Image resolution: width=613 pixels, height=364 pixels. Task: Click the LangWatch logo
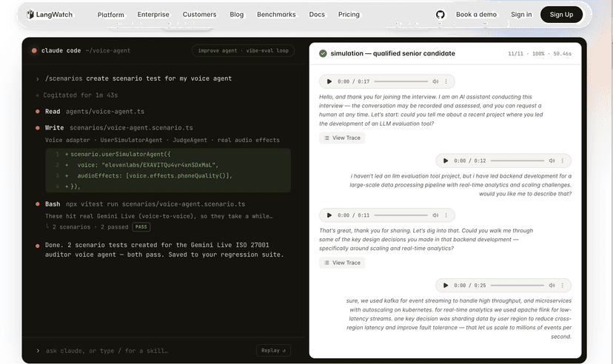pyautogui.click(x=50, y=15)
